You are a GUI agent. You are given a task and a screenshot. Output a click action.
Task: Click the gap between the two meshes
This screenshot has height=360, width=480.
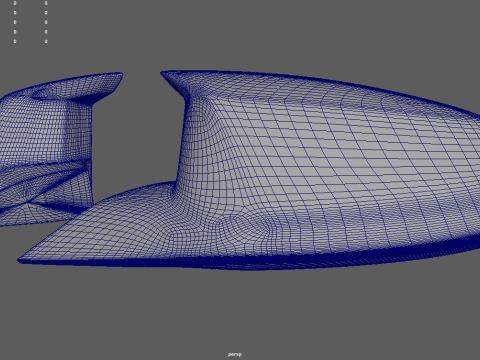coord(137,133)
